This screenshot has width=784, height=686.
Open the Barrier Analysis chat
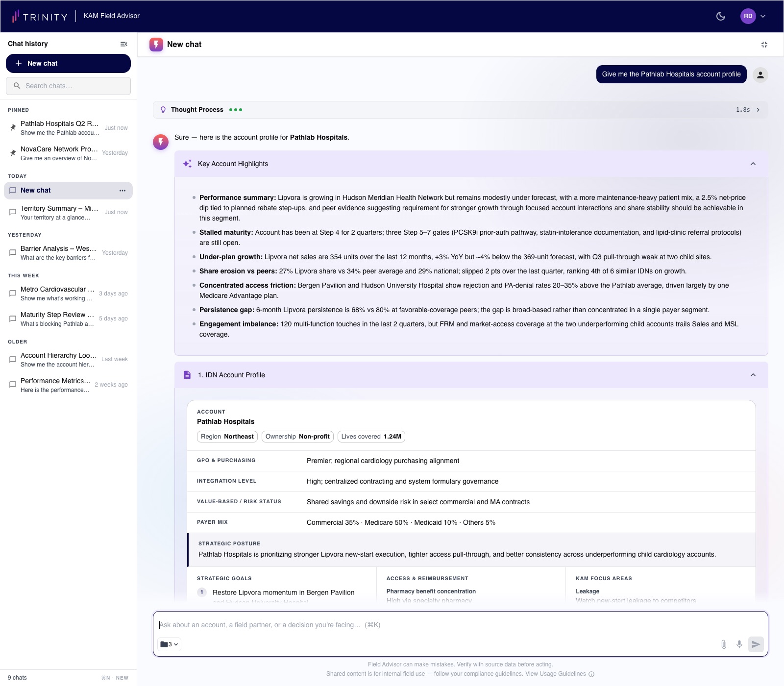68,253
